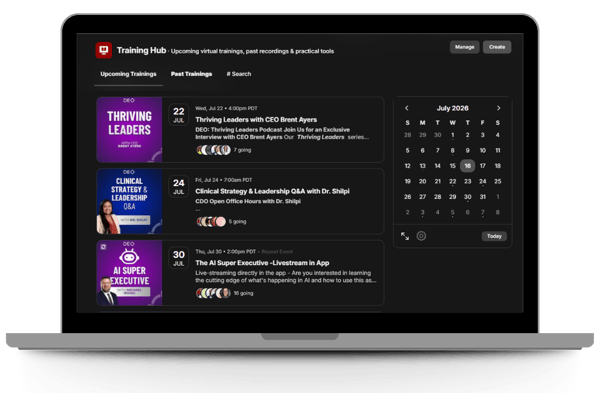The height and width of the screenshot is (393, 600).
Task: Select July 31 in the calendar
Action: [483, 197]
